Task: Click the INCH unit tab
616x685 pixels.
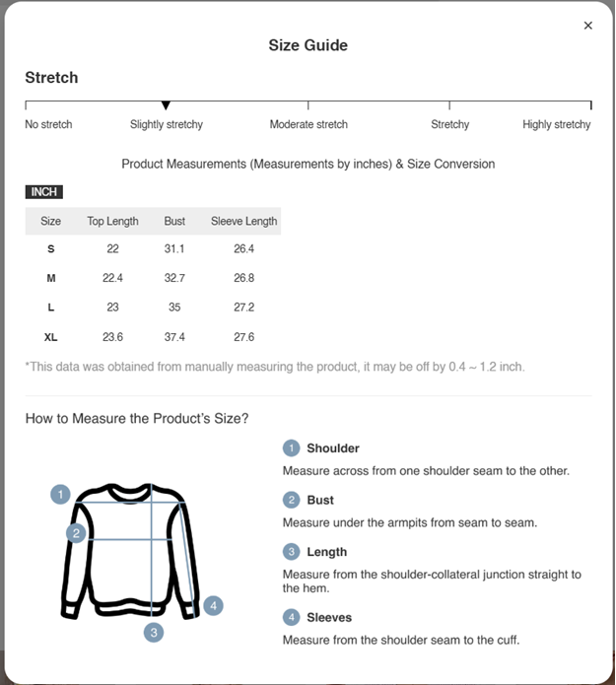Action: [43, 191]
